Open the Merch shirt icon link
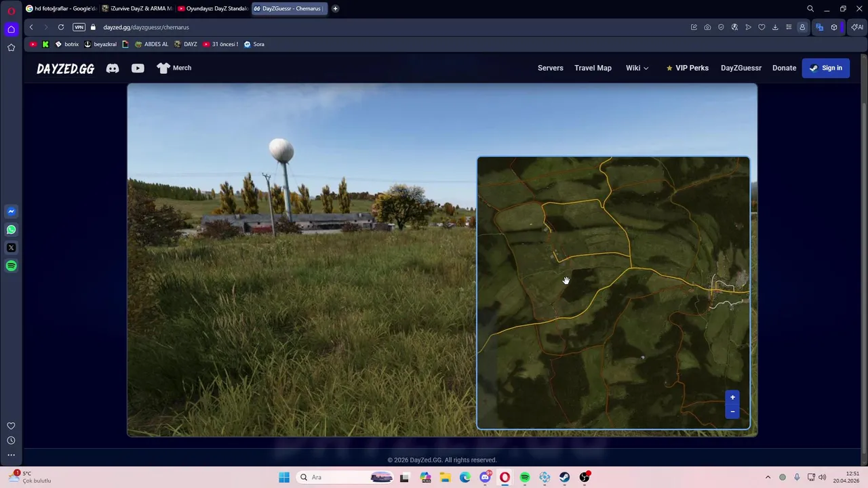 tap(174, 68)
